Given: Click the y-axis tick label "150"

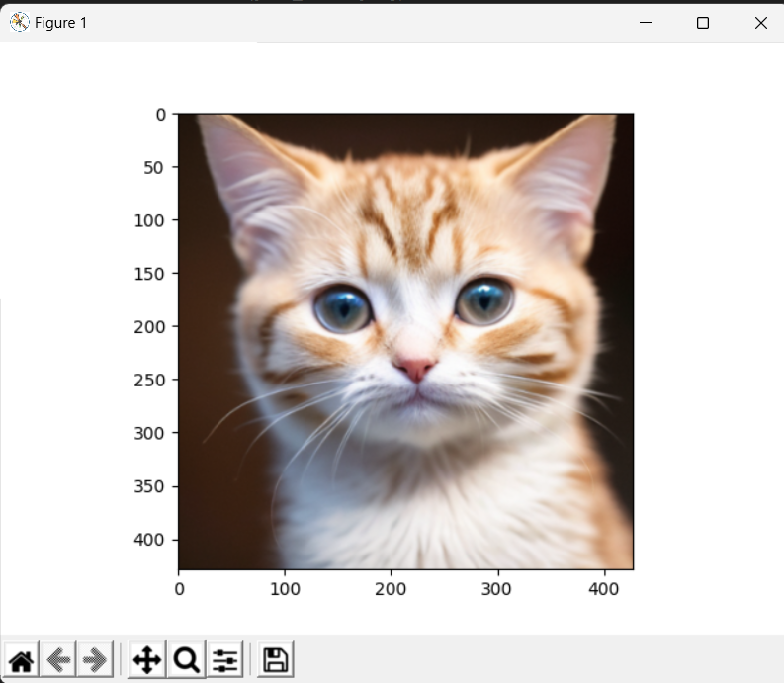Looking at the screenshot, I should [x=149, y=274].
